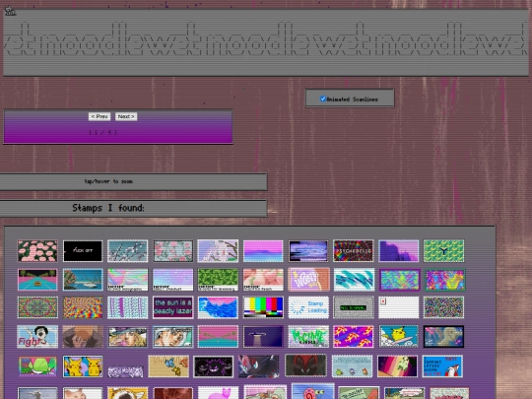Open the pixel blue wave stamp
This screenshot has height=399, width=532.
coord(218,307)
